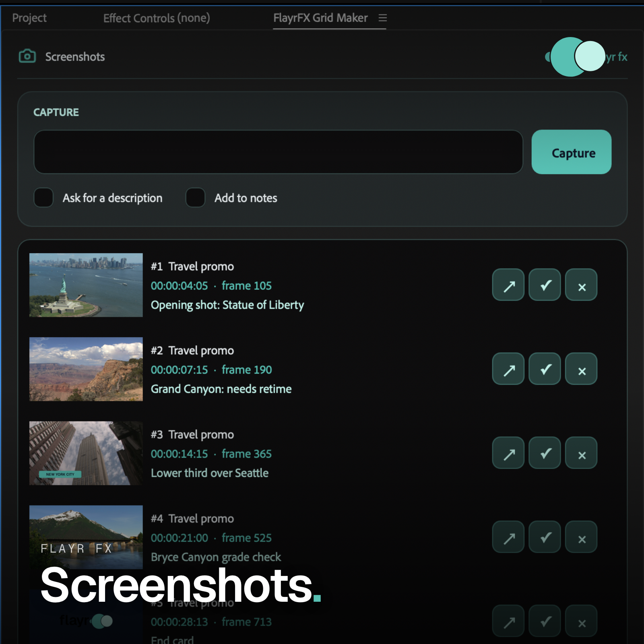Select the FlayrFX Grid Maker tab
The height and width of the screenshot is (644, 644).
coord(320,18)
